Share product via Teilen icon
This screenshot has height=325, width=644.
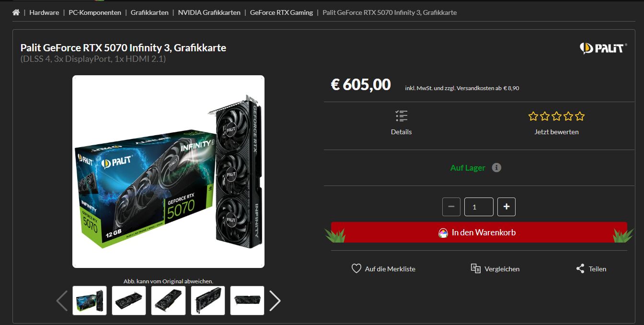point(580,268)
